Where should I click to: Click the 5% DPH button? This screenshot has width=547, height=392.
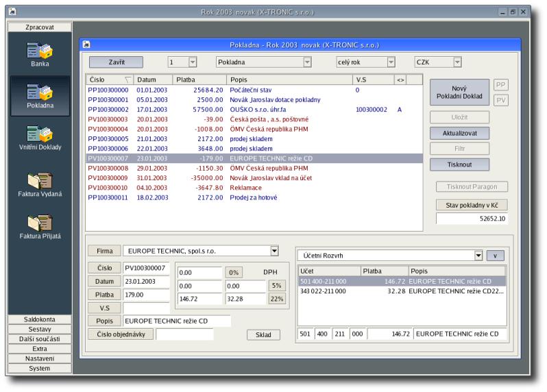point(277,286)
